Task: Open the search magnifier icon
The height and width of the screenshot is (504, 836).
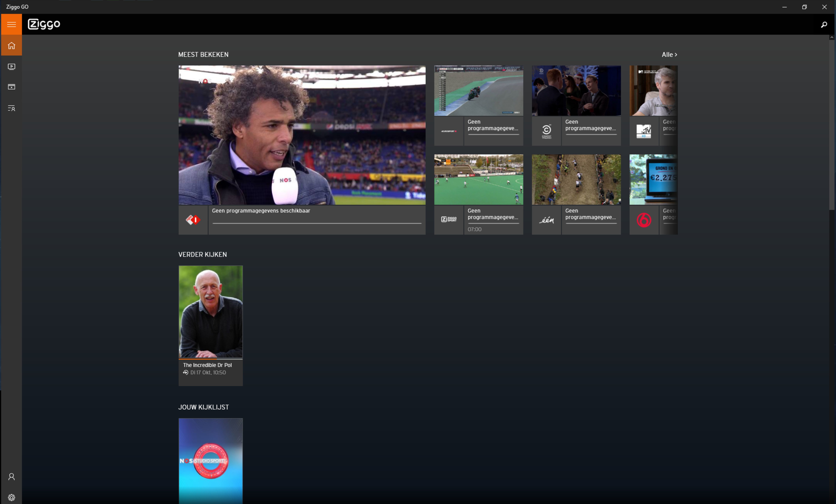Action: pos(824,24)
